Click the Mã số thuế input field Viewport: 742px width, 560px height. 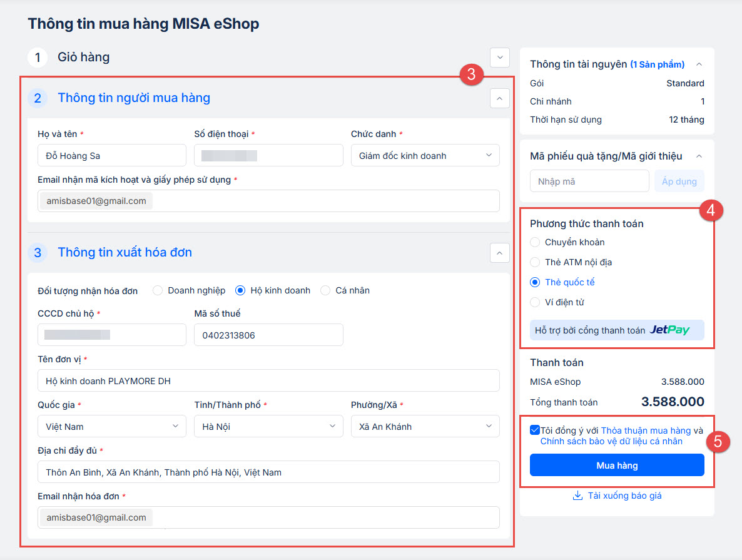click(268, 335)
